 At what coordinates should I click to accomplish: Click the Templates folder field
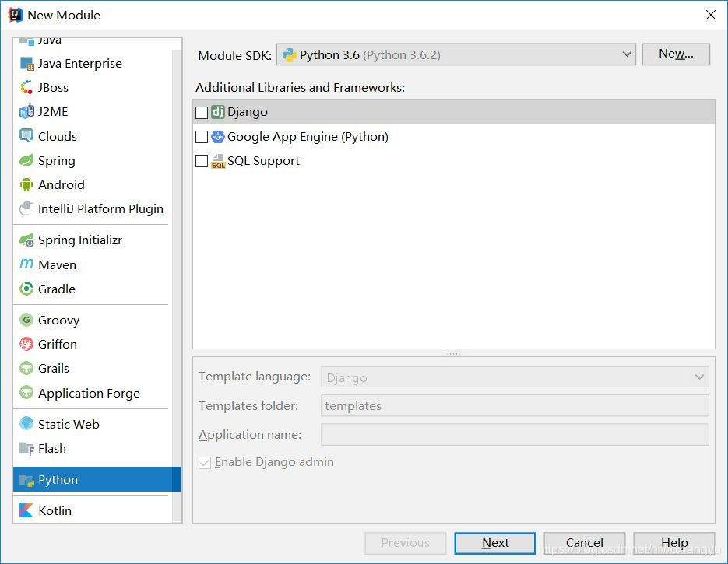point(515,406)
